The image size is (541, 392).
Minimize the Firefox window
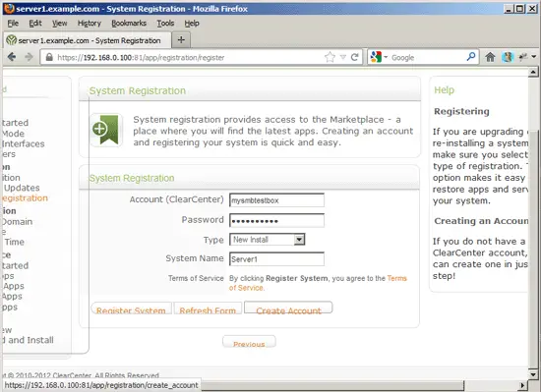click(508, 9)
